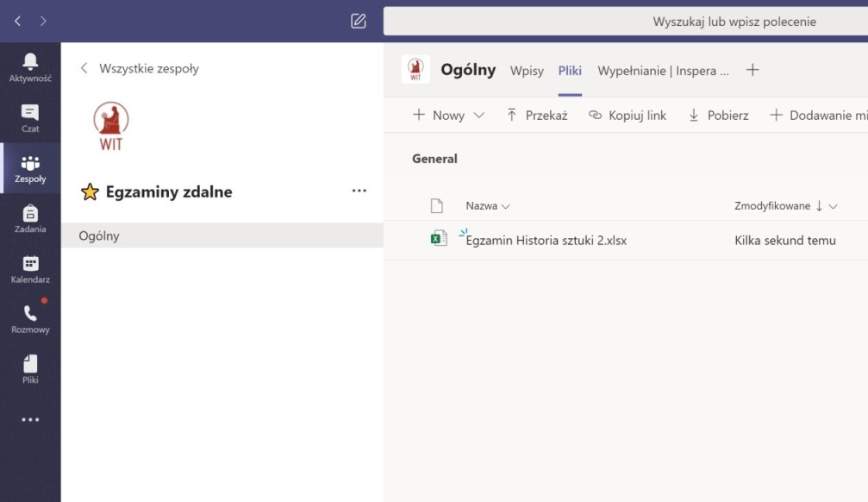Go forward with the right arrow
The width and height of the screenshot is (868, 502).
click(43, 21)
